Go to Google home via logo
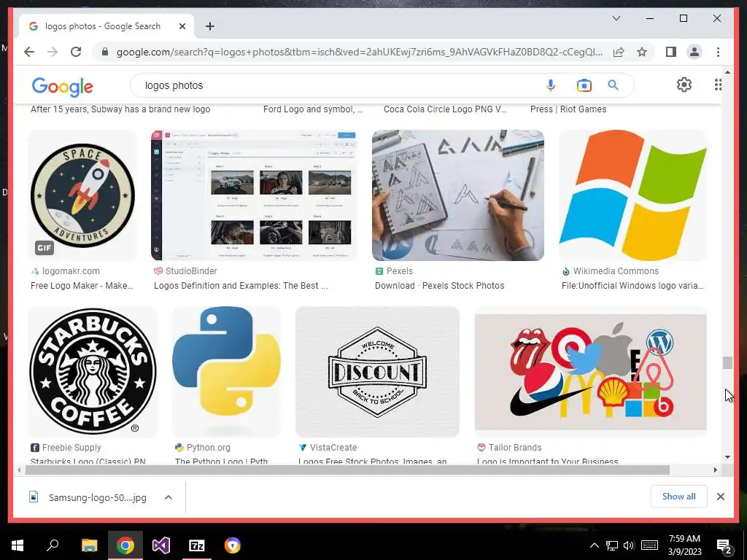This screenshot has width=747, height=560. click(63, 86)
